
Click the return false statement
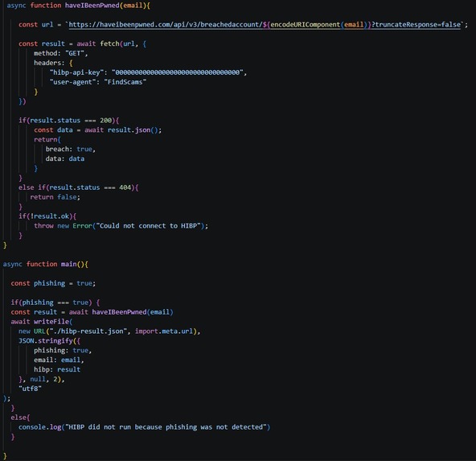click(x=55, y=197)
